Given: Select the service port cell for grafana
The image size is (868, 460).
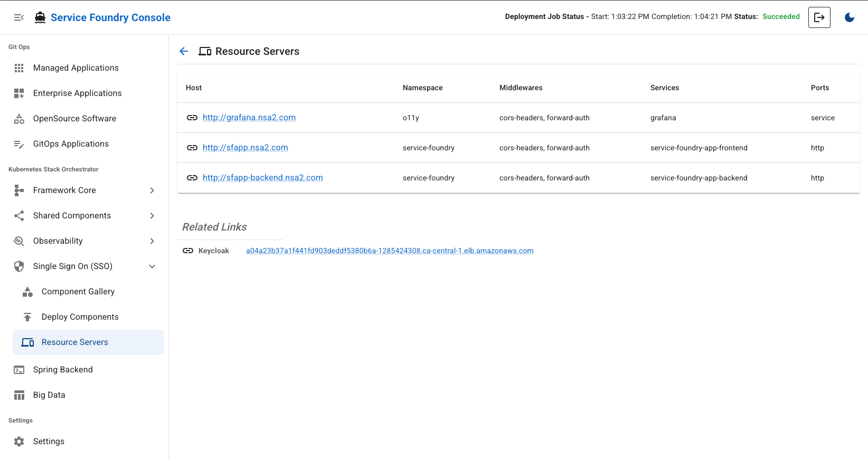Looking at the screenshot, I should point(823,118).
